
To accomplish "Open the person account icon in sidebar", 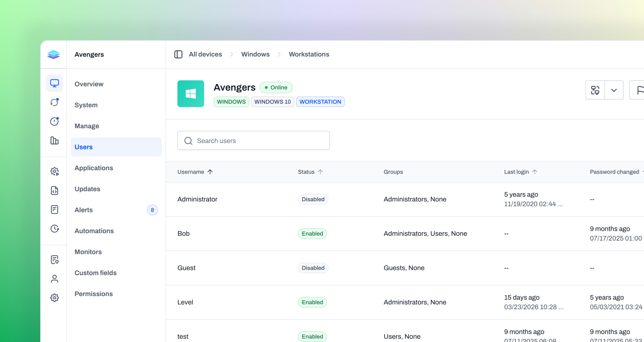I will (54, 279).
